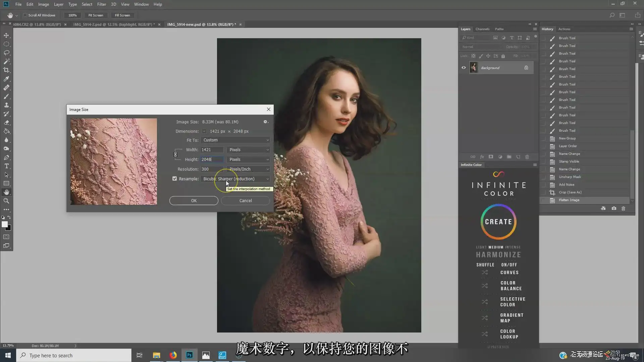Uncheck the Resample checkbox
Image resolution: width=644 pixels, height=362 pixels.
click(x=174, y=179)
